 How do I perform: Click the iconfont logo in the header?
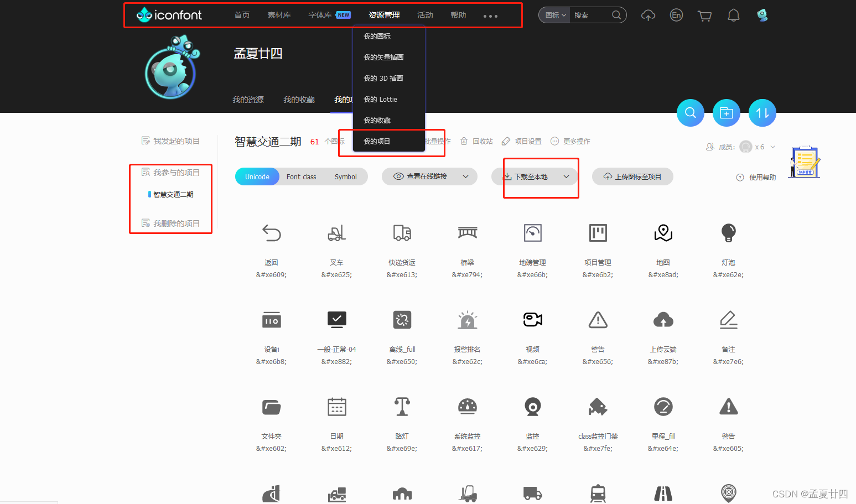click(x=168, y=15)
